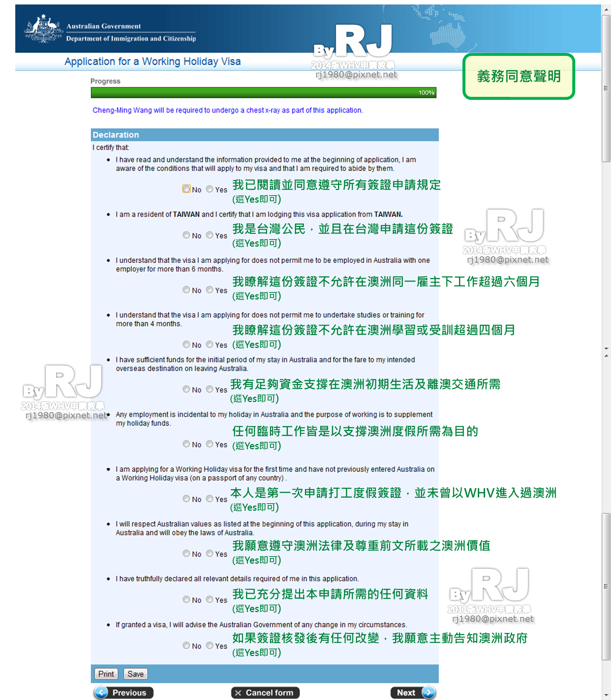This screenshot has height=700, width=611.
Task: Select No for respect Australian values
Action: (186, 553)
